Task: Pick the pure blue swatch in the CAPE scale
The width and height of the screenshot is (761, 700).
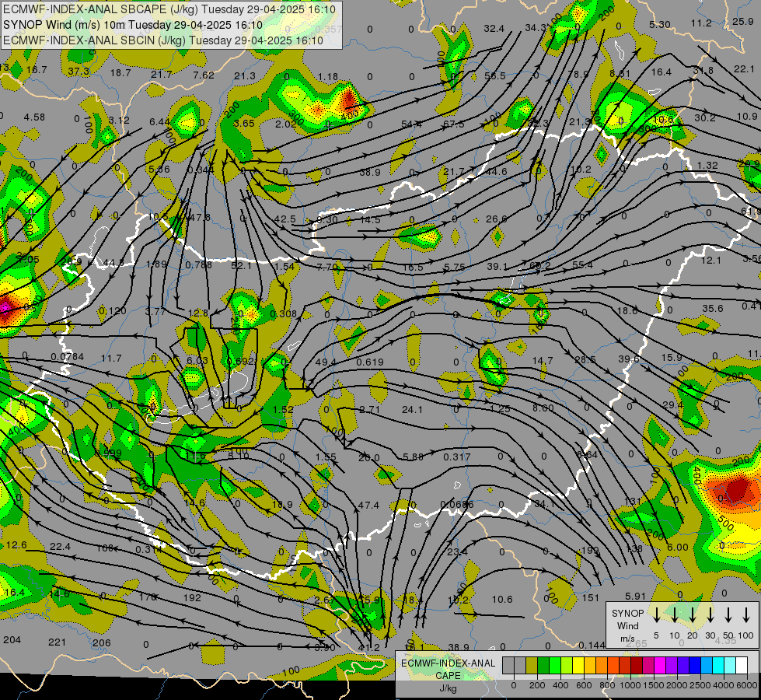Action: pos(694,665)
